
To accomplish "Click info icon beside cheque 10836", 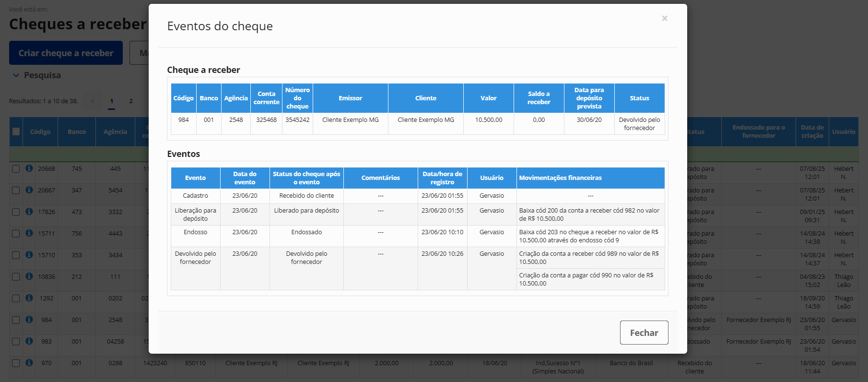I will pyautogui.click(x=29, y=276).
